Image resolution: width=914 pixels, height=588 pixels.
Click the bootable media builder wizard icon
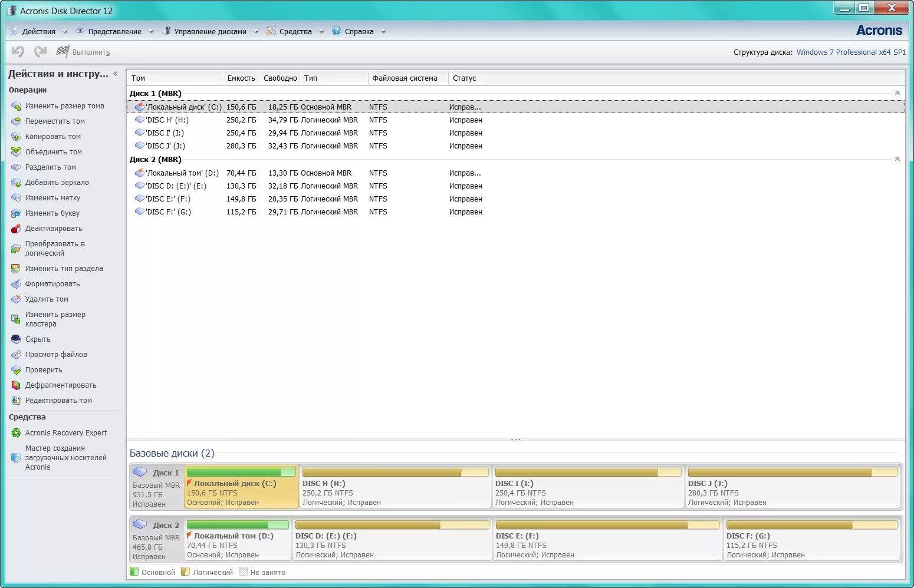point(16,458)
